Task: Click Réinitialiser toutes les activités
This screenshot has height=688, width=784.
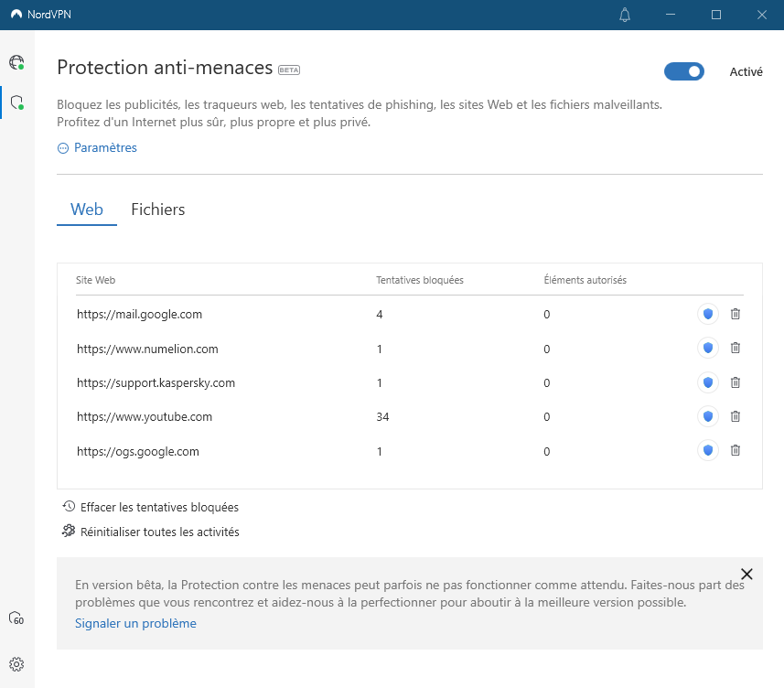Action: pyautogui.click(x=160, y=532)
